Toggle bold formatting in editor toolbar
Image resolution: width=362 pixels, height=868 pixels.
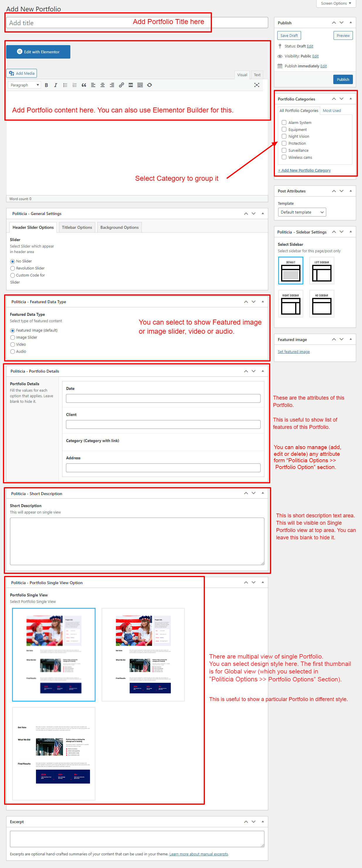point(47,85)
